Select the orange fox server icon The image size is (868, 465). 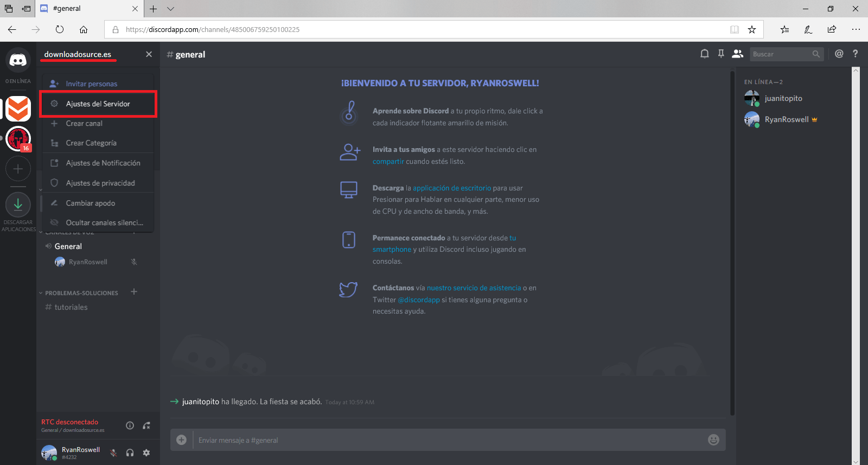[x=18, y=109]
